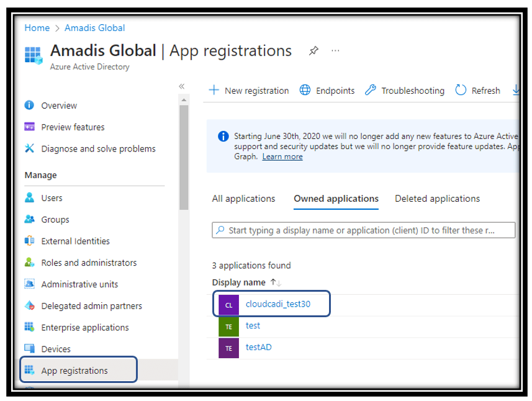532x401 pixels.
Task: Collapse the sidebar with the double chevron
Action: pyautogui.click(x=181, y=86)
